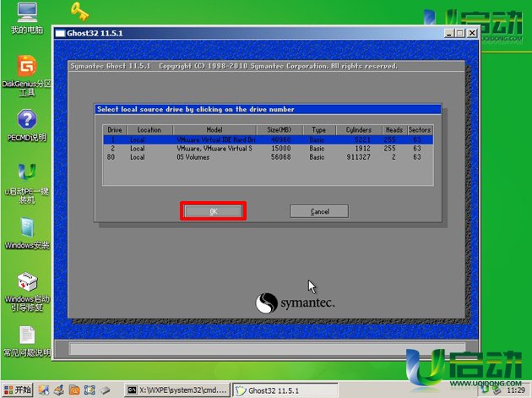This screenshot has height=398, width=532.
Task: Switch to Ghost32 11.5.1 taskbar item
Action: [283, 390]
